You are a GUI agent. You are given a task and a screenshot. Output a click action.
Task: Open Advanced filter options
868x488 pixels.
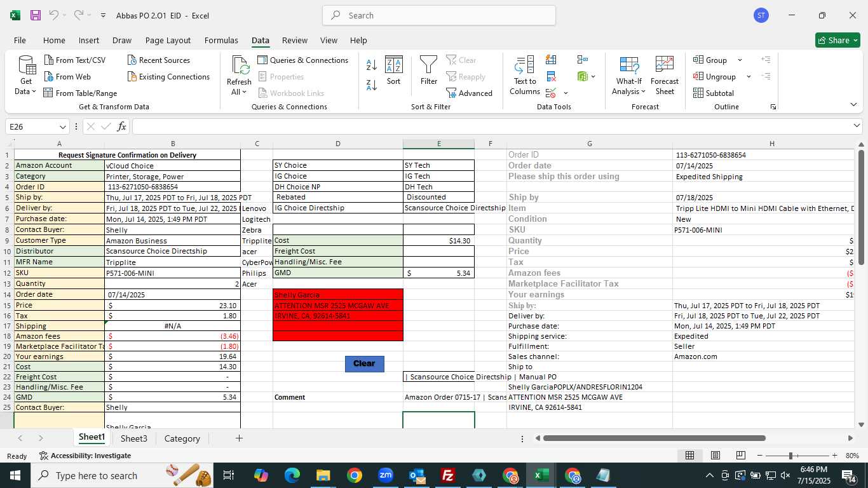[x=469, y=93]
